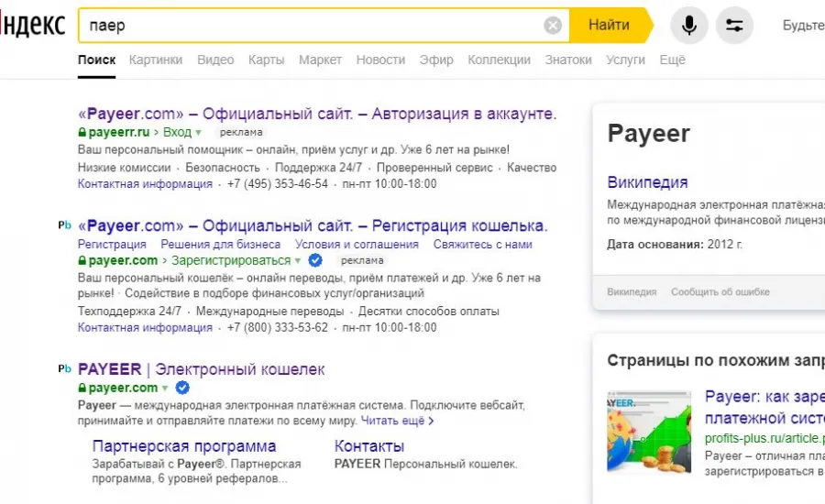Viewport: 825px width, 504px height.
Task: Open the Коллекции tab
Action: (x=499, y=60)
